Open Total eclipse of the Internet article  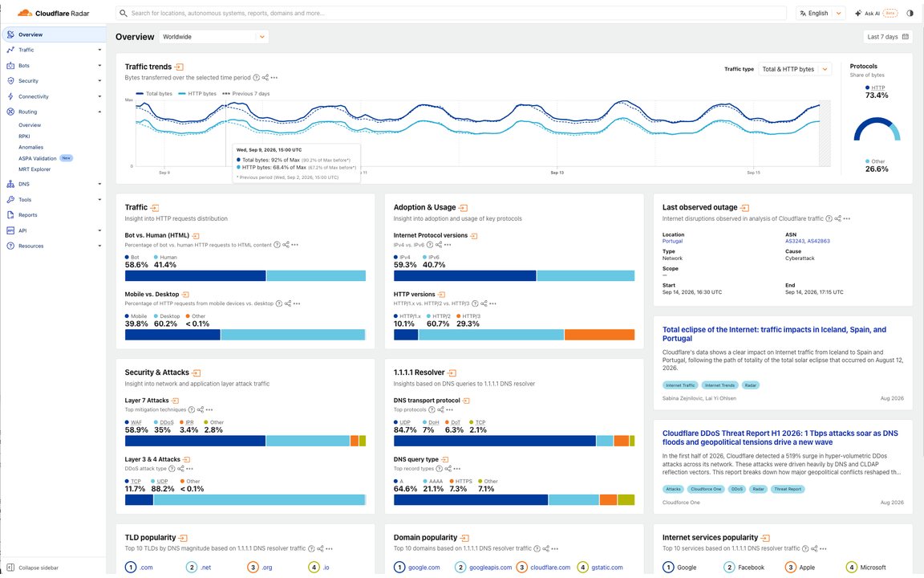774,334
